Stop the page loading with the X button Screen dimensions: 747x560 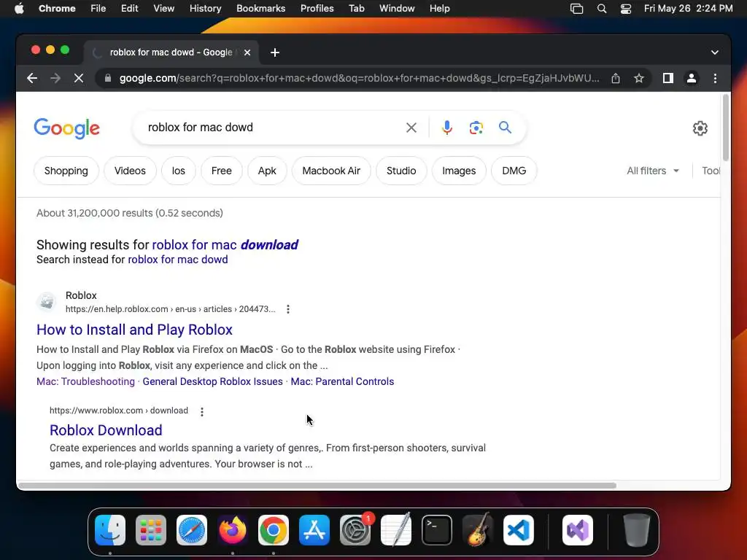pyautogui.click(x=79, y=78)
